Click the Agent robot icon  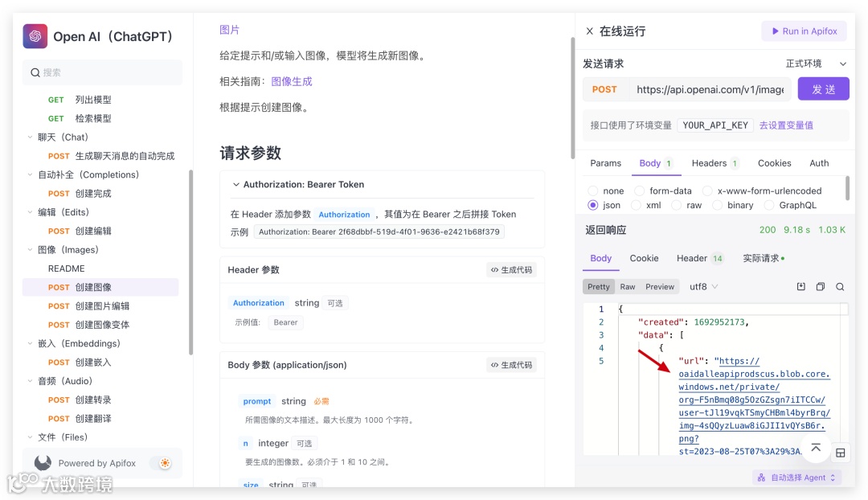coord(761,477)
